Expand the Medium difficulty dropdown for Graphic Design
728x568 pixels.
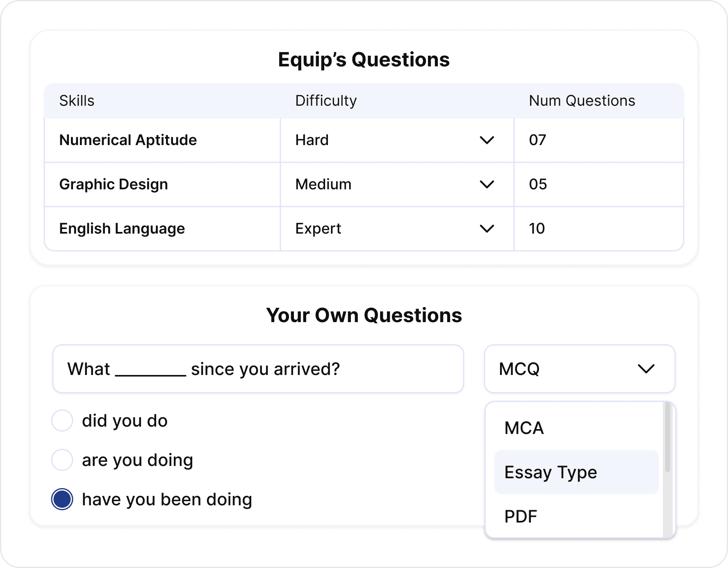pos(487,184)
